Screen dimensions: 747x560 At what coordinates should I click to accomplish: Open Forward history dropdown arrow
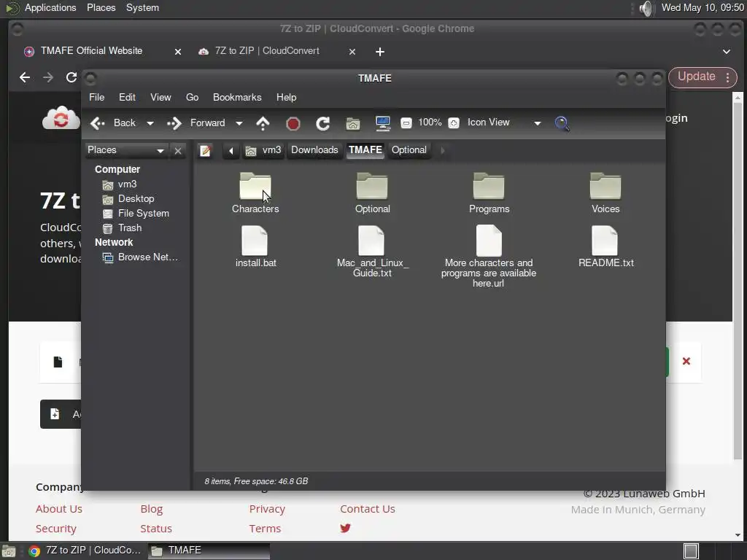(x=239, y=123)
